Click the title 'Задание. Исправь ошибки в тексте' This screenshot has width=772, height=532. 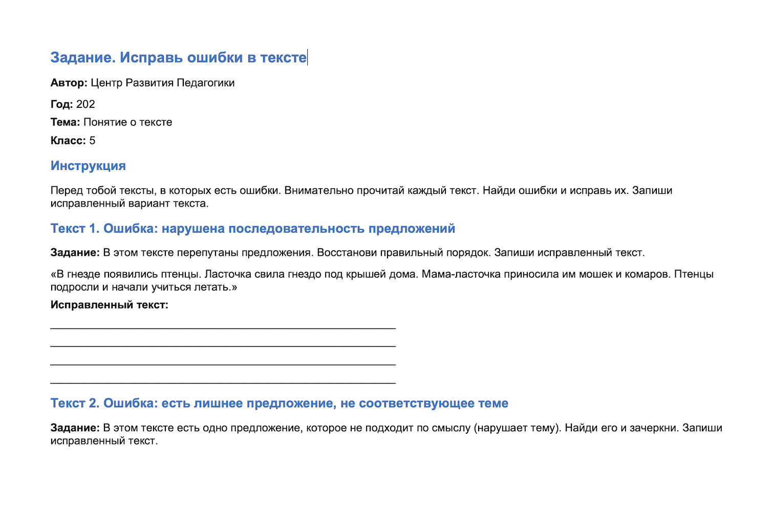pyautogui.click(x=178, y=58)
